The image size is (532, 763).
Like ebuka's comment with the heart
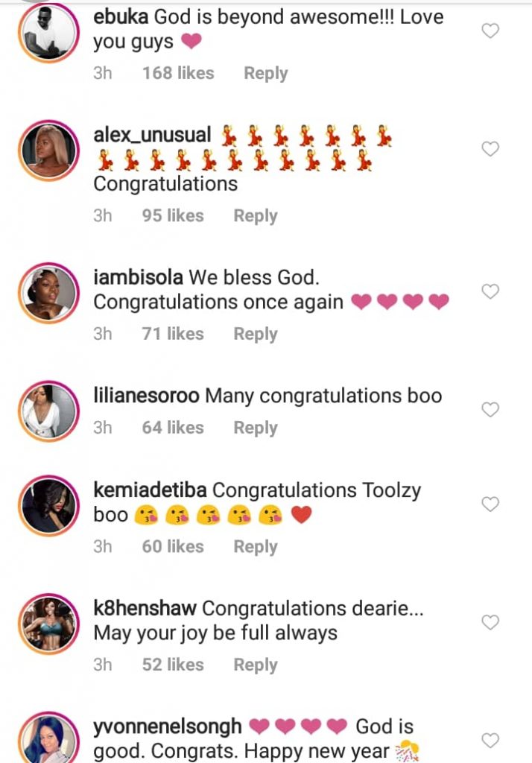[490, 31]
